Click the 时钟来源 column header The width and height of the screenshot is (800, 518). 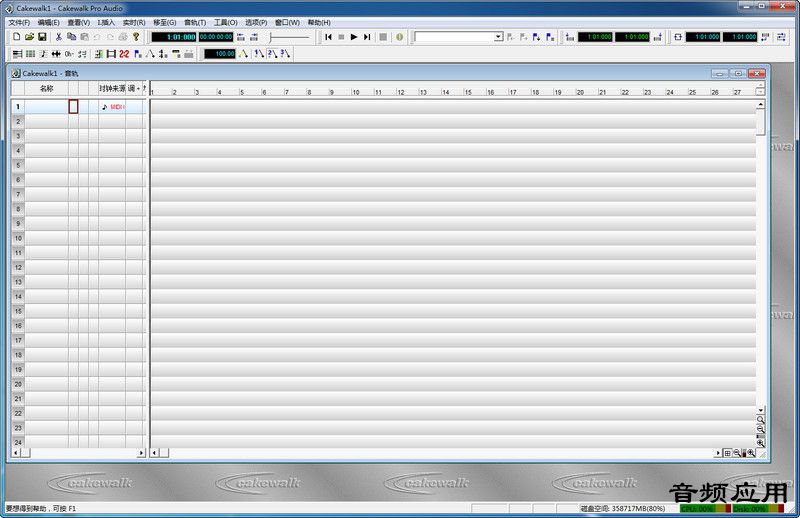[x=112, y=88]
